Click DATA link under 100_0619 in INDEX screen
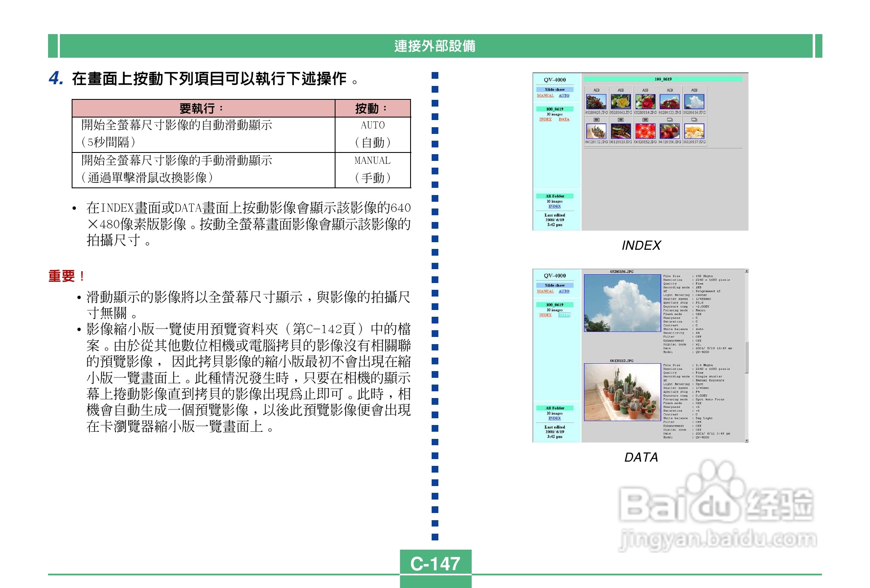 pyautogui.click(x=564, y=120)
